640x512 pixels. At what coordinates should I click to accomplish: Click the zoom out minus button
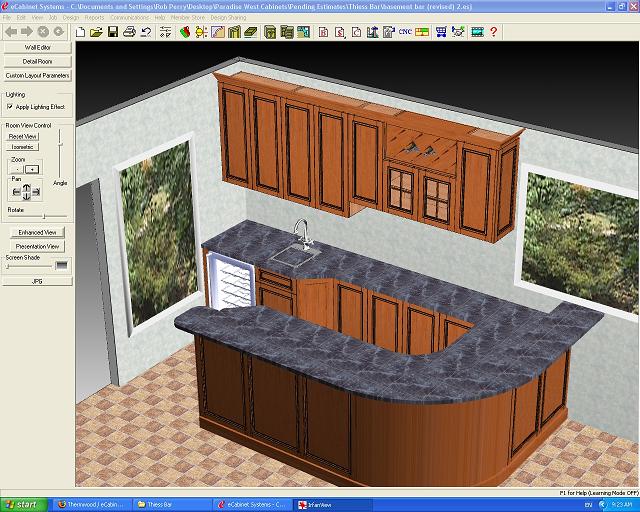coord(16,169)
